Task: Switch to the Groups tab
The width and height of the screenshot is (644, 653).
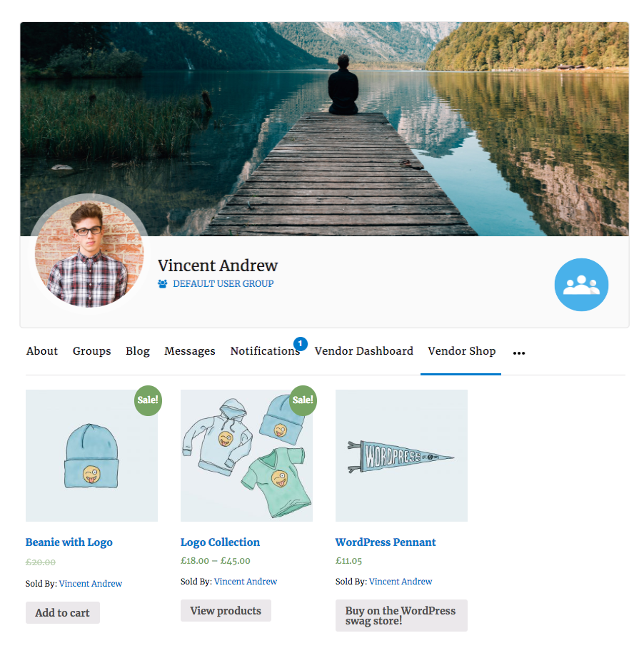Action: tap(92, 351)
